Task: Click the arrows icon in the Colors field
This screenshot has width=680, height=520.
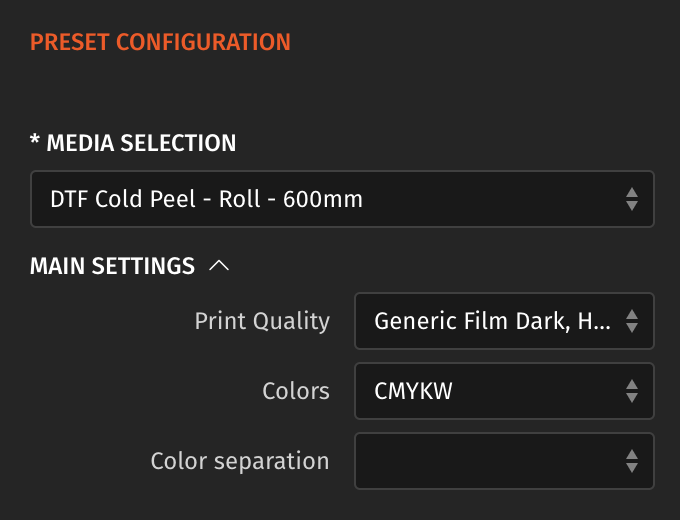Action: (631, 391)
